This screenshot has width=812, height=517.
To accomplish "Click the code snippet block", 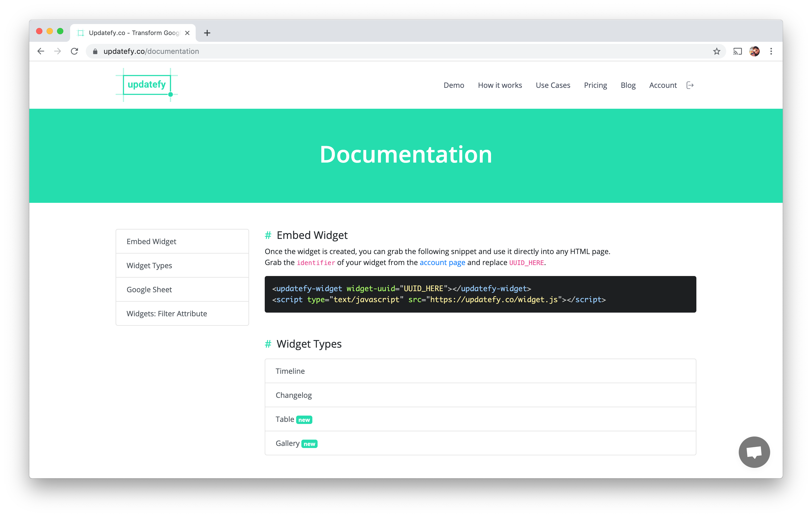I will tap(480, 294).
